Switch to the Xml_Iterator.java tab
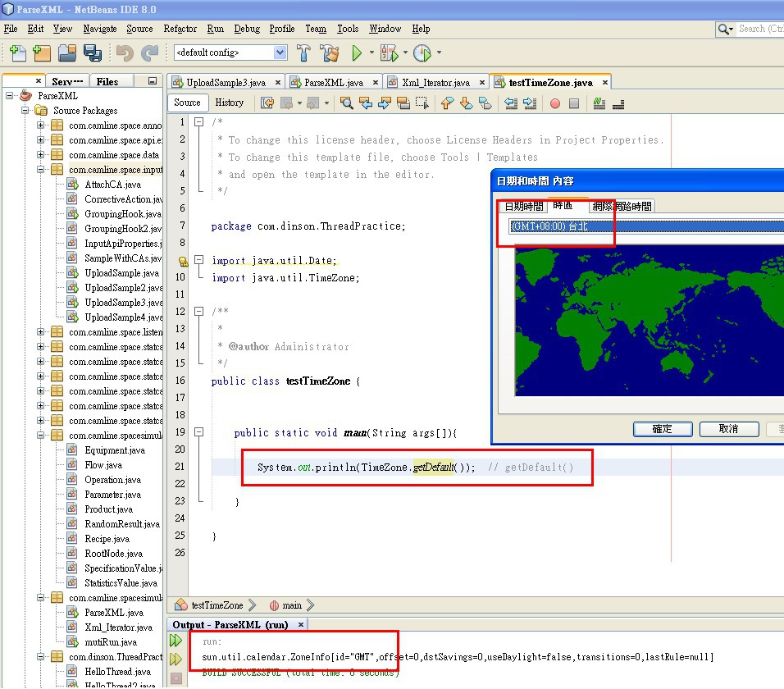The image size is (784, 689). click(435, 83)
